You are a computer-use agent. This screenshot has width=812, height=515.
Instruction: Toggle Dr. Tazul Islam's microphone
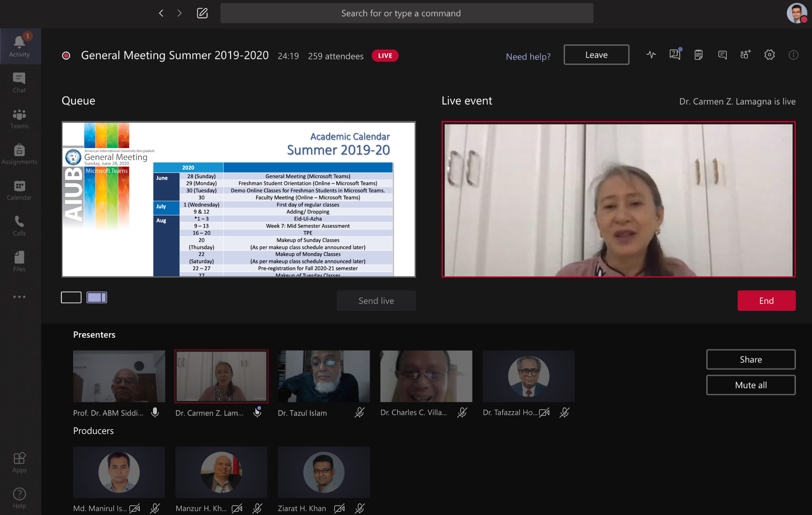tap(359, 412)
